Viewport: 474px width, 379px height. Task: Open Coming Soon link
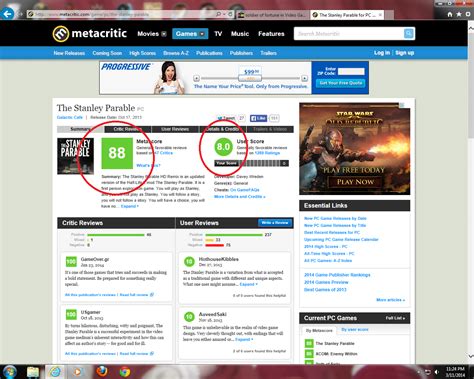107,53
